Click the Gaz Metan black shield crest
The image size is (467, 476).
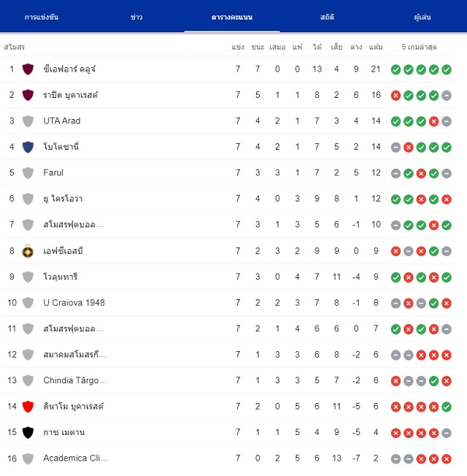click(28, 433)
